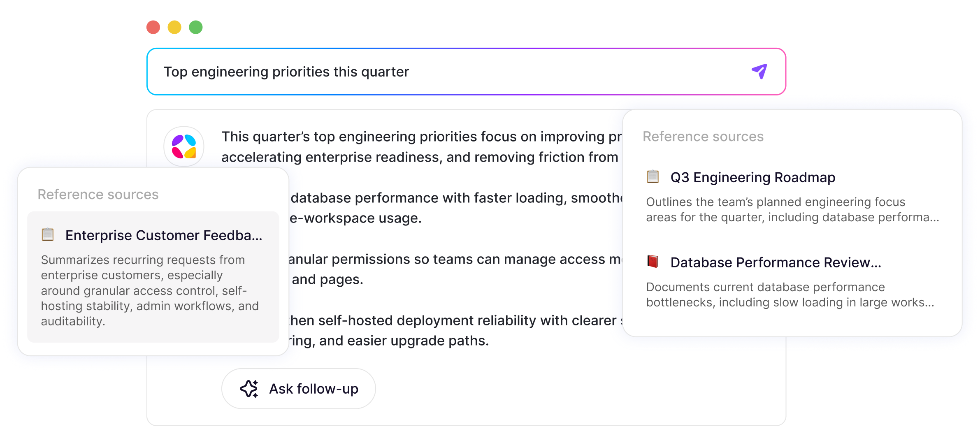Image resolution: width=980 pixels, height=436 pixels.
Task: Select the database bottlenecks description text
Action: point(790,295)
